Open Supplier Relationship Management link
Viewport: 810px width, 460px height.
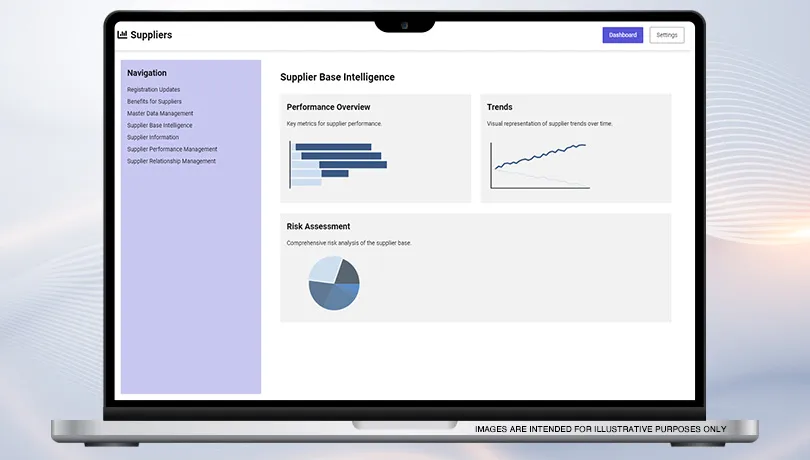171,162
